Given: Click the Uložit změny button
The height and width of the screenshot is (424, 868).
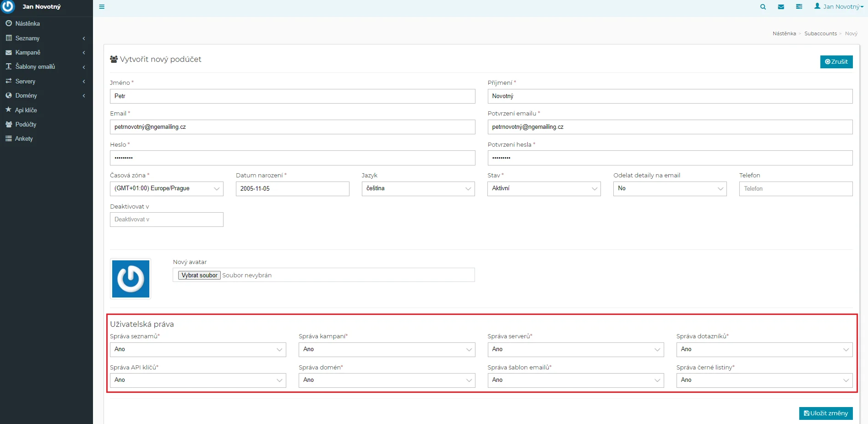Looking at the screenshot, I should 825,413.
